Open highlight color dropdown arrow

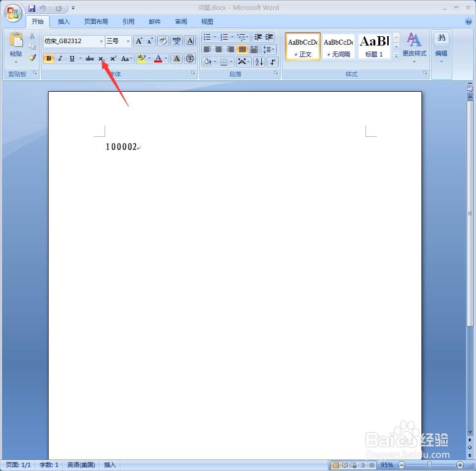pyautogui.click(x=149, y=59)
